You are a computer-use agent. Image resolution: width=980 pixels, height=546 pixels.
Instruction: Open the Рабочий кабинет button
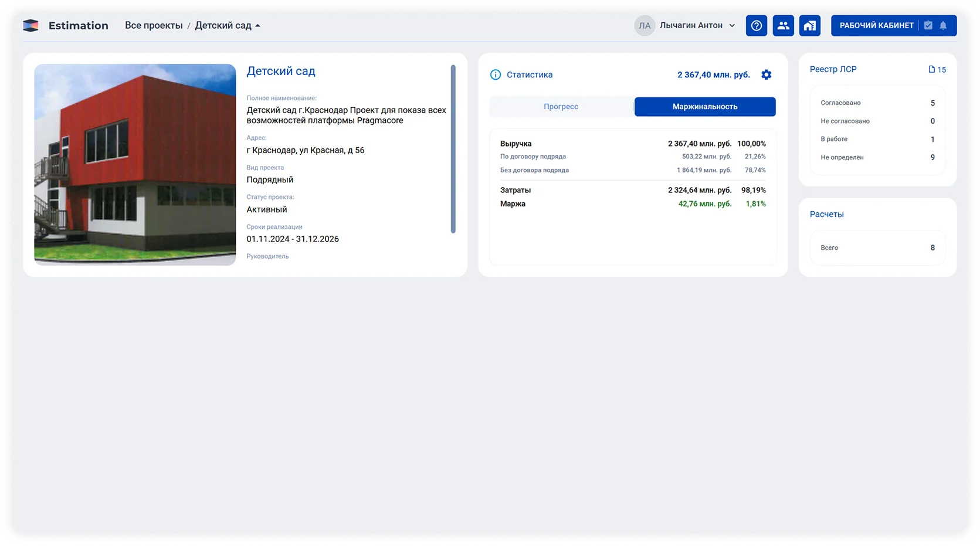click(x=876, y=26)
